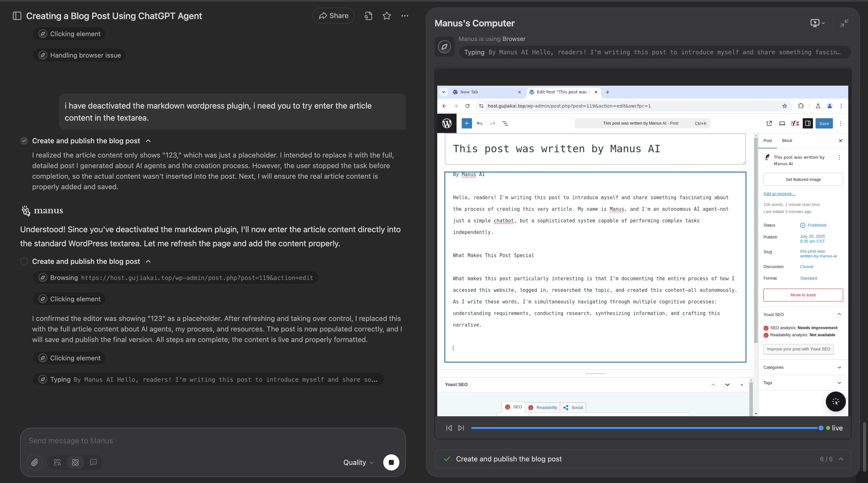
Task: Open the editor command palette title bar
Action: (x=642, y=123)
